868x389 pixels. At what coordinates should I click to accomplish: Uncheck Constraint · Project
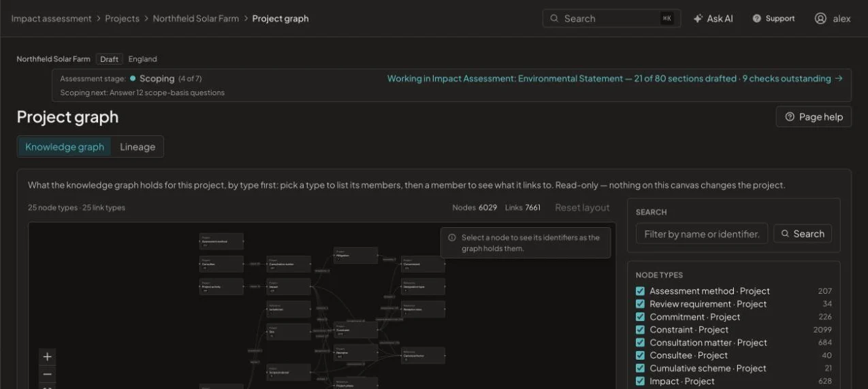click(640, 330)
